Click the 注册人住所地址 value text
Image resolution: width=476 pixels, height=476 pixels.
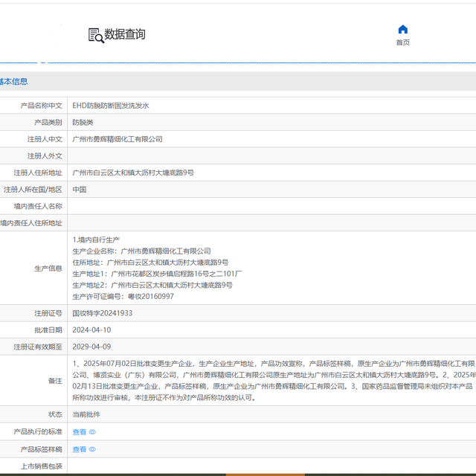click(133, 173)
